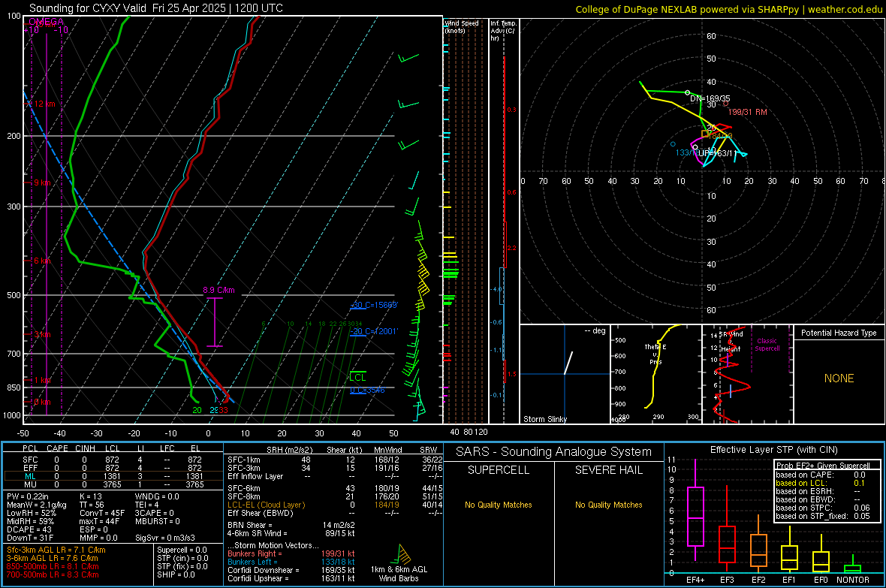Image resolution: width=886 pixels, height=588 pixels.
Task: Click the 'SigSvr = 0 m3/s3' value
Action: coord(165,538)
